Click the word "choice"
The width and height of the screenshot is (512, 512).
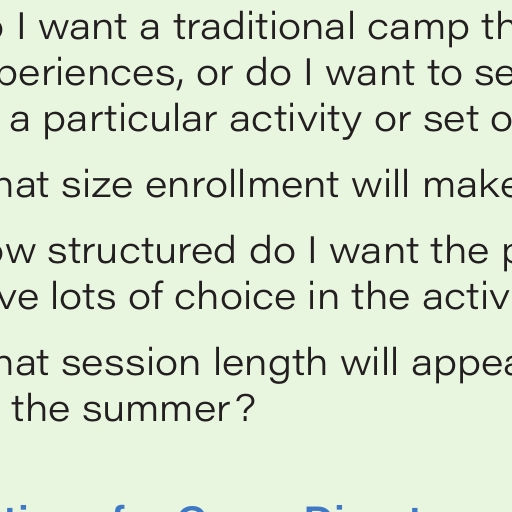[x=235, y=296]
